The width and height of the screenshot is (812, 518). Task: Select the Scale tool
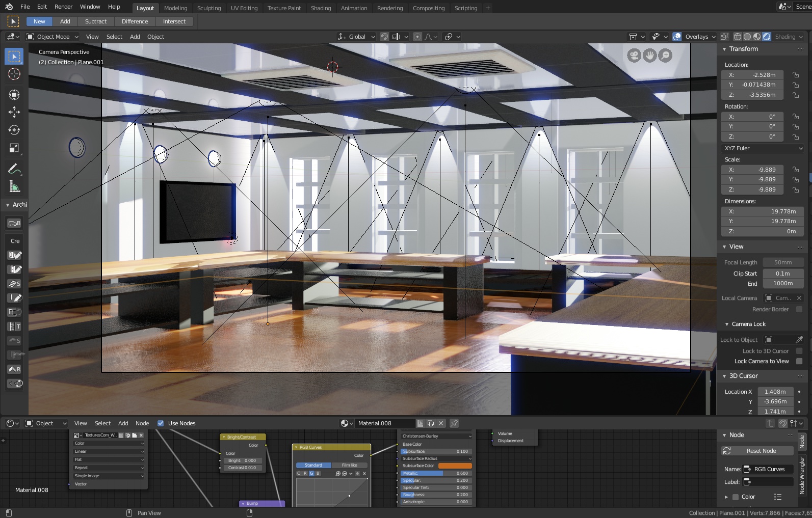point(14,148)
